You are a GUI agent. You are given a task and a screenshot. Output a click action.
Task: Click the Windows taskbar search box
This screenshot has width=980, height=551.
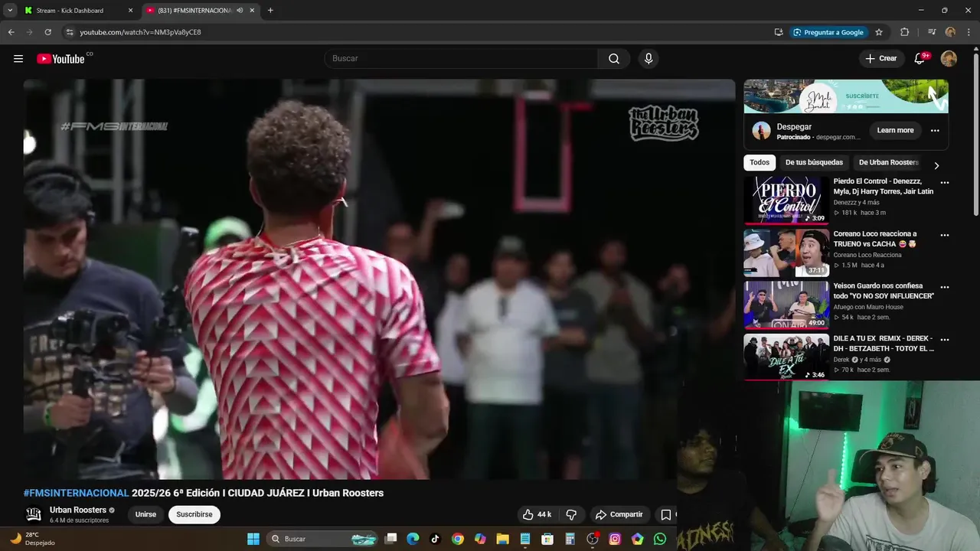point(324,539)
